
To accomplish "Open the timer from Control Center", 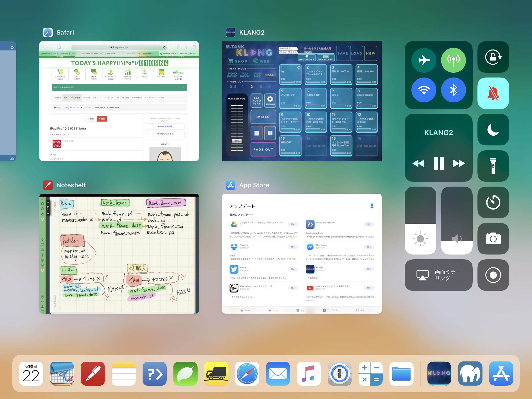I will click(x=493, y=202).
